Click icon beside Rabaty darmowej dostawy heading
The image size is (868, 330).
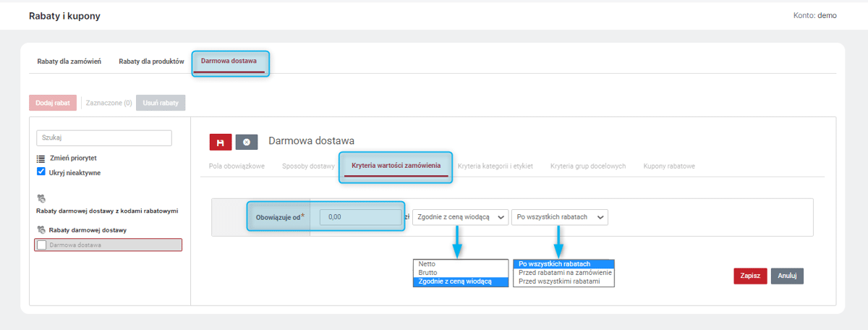coord(41,229)
